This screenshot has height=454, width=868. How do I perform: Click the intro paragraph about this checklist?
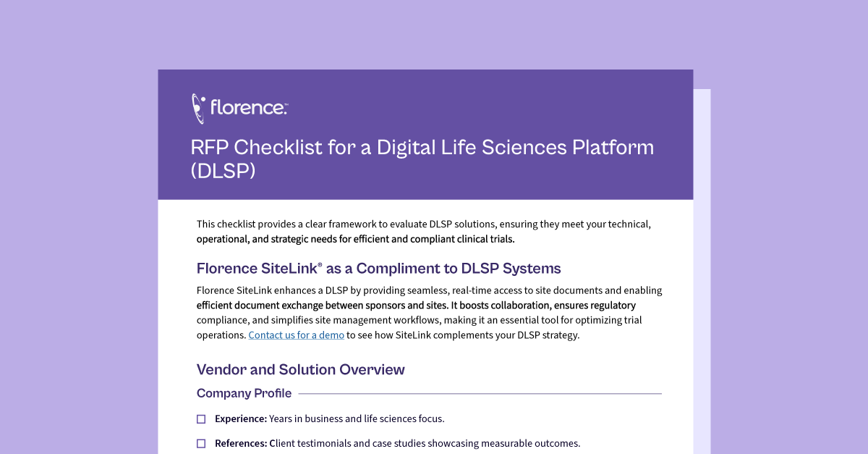coord(424,232)
